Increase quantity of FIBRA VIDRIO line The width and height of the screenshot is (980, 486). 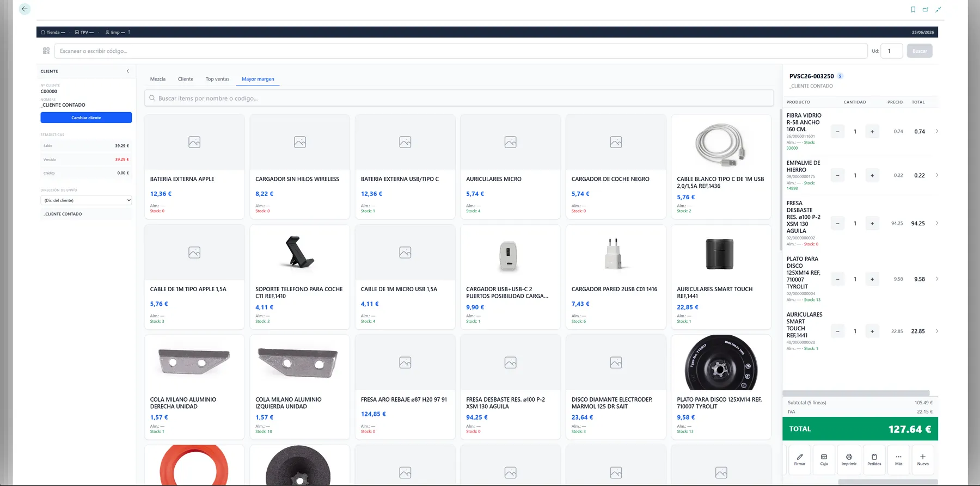coord(872,132)
